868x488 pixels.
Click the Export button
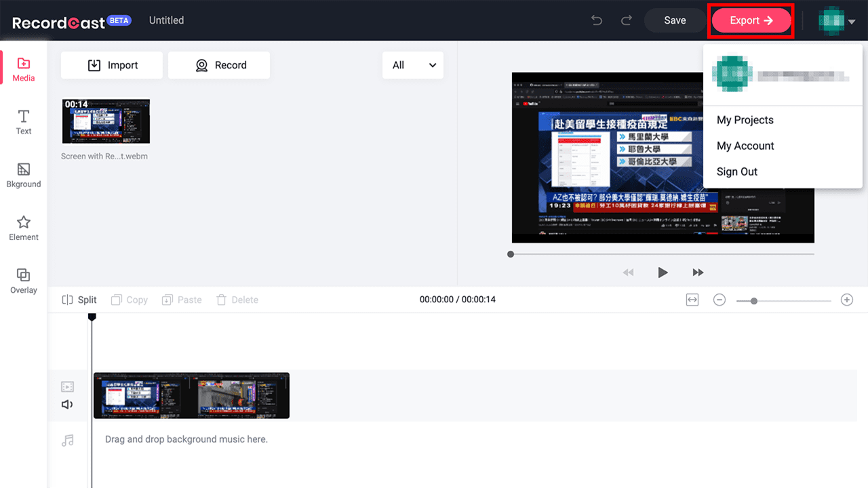750,20
